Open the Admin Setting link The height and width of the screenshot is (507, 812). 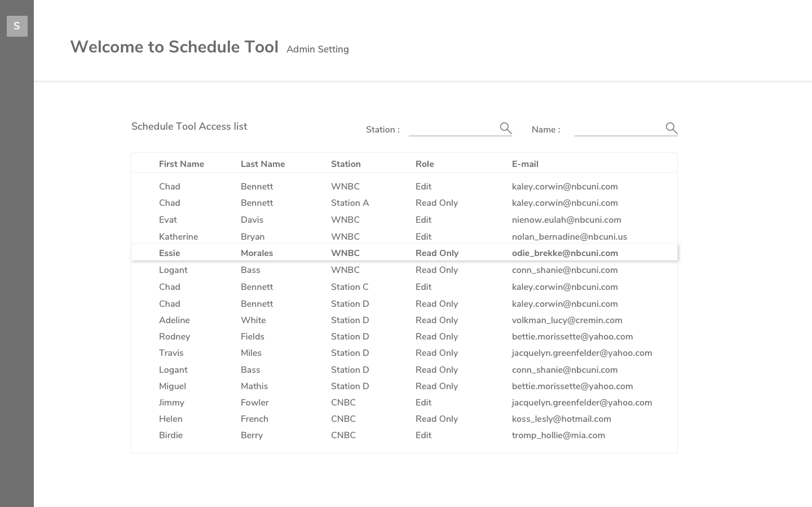point(317,50)
